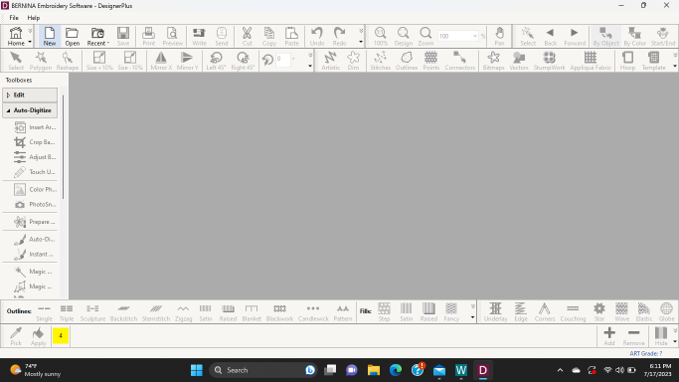Toggle Show Outlines view

406,61
